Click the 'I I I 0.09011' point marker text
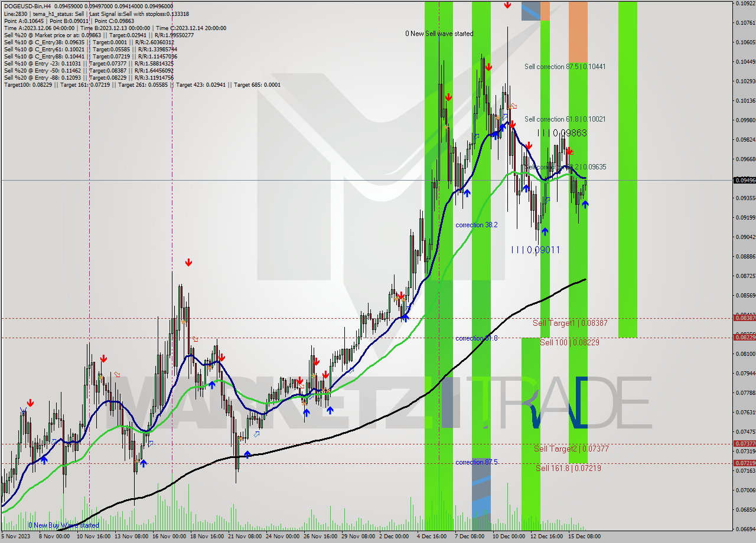Viewport: 756px width, 543px height. point(536,250)
